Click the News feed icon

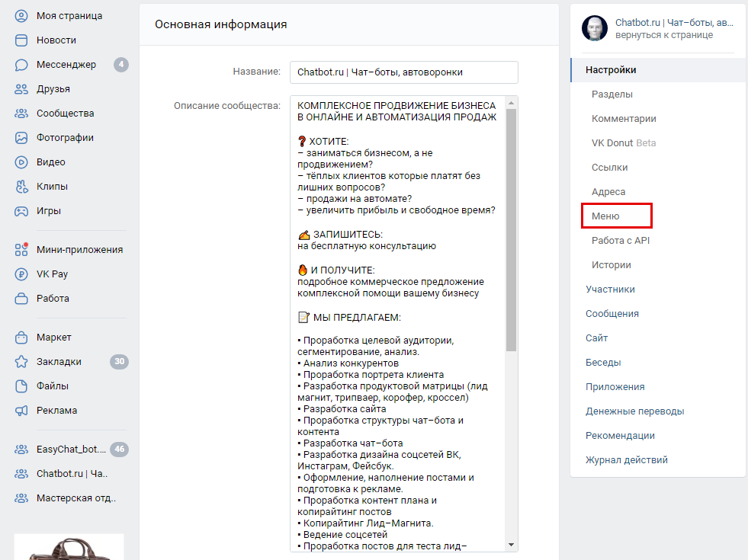click(21, 40)
